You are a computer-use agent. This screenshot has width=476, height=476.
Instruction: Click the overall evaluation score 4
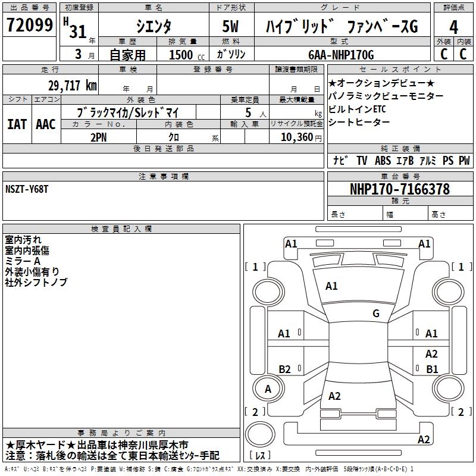click(453, 27)
